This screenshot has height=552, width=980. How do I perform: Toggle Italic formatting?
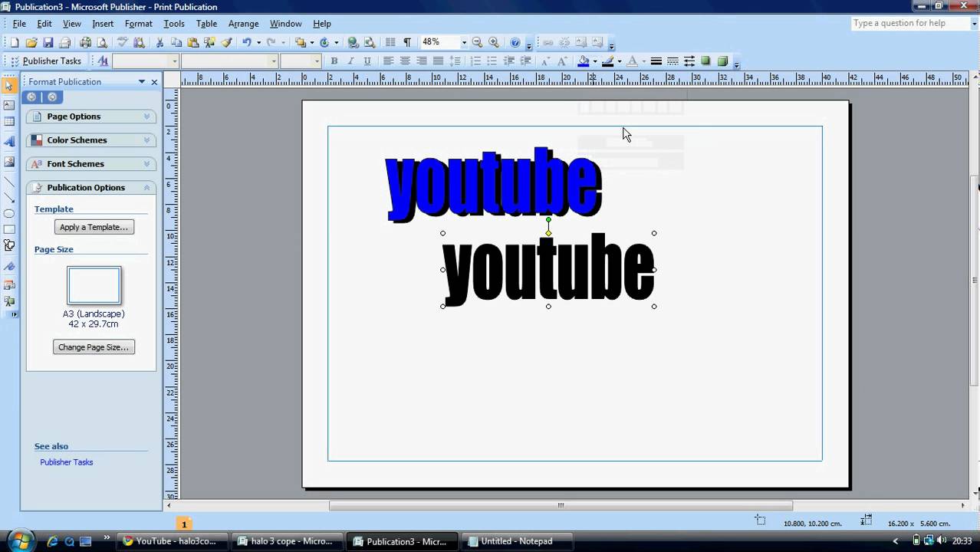(x=350, y=61)
